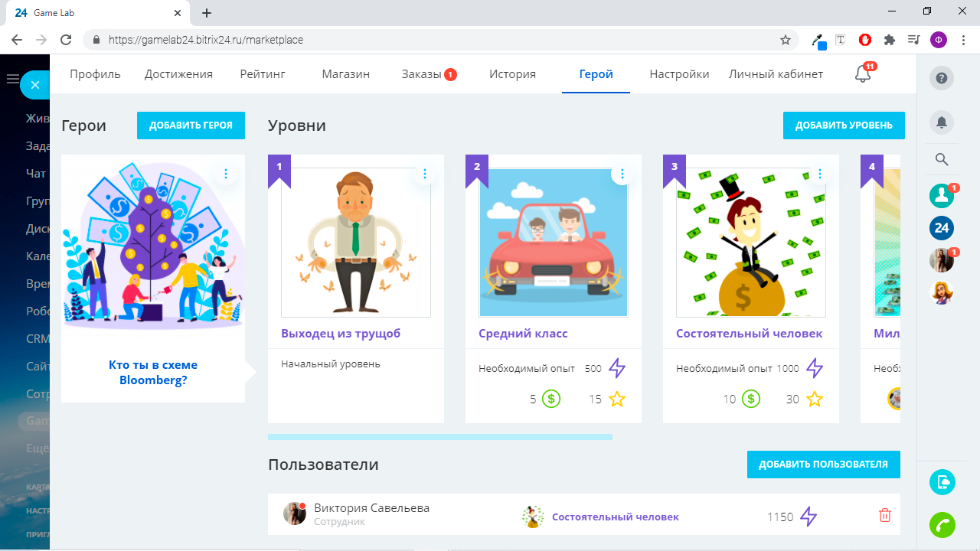This screenshot has width=980, height=551.
Task: Open options menu for Выходец из трущоб
Action: (x=425, y=174)
